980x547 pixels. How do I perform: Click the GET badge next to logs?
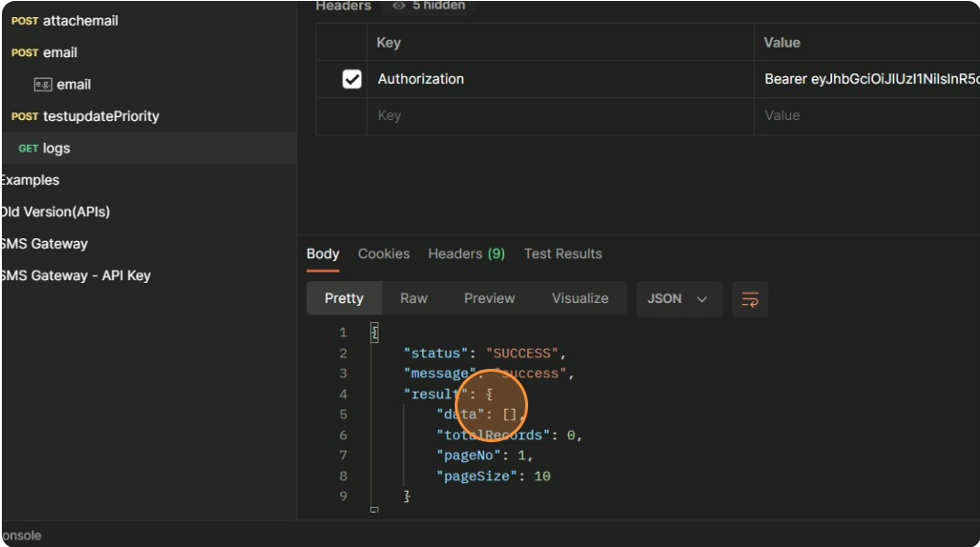click(x=29, y=149)
